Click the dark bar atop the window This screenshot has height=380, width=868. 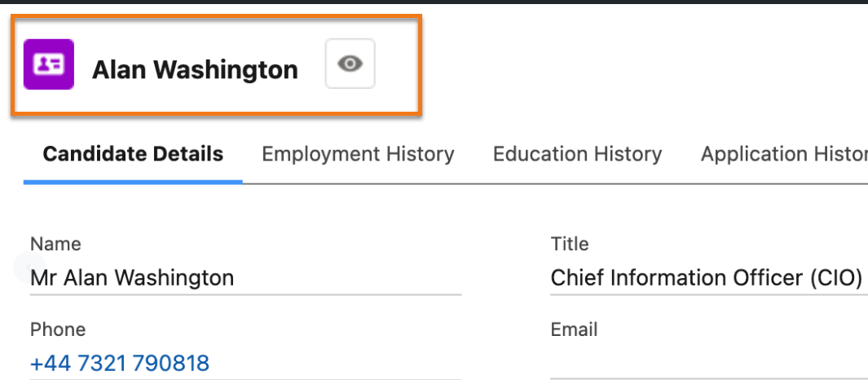point(434,2)
